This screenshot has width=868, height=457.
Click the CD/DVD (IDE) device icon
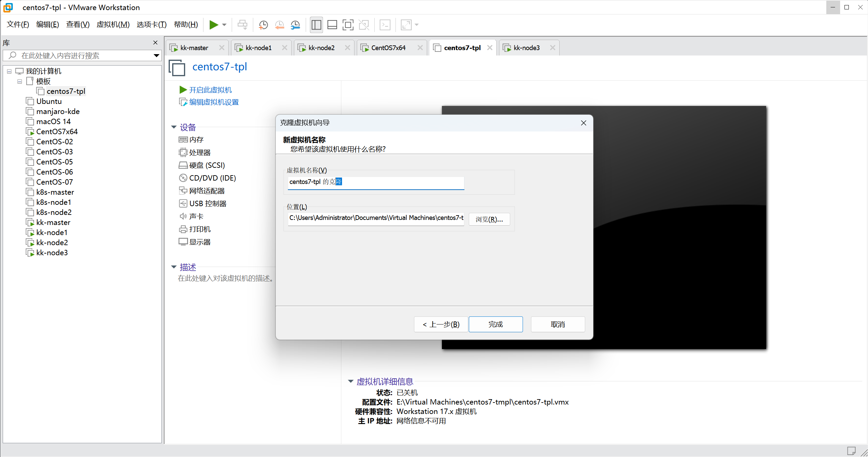point(183,178)
